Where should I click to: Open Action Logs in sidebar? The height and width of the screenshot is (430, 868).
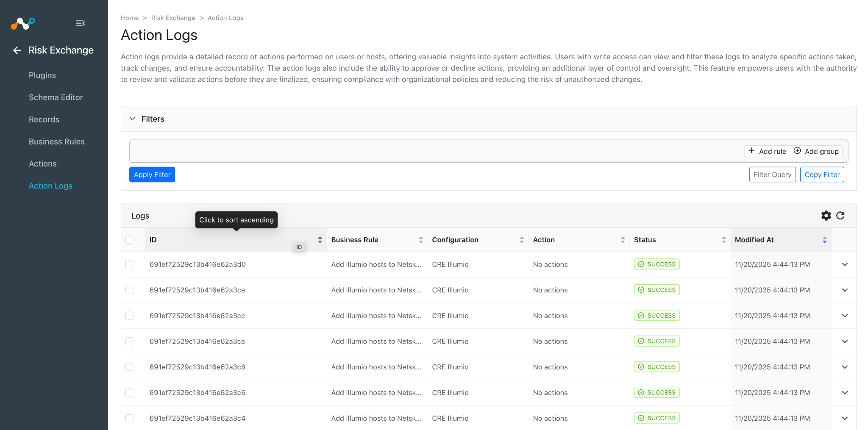(x=50, y=186)
